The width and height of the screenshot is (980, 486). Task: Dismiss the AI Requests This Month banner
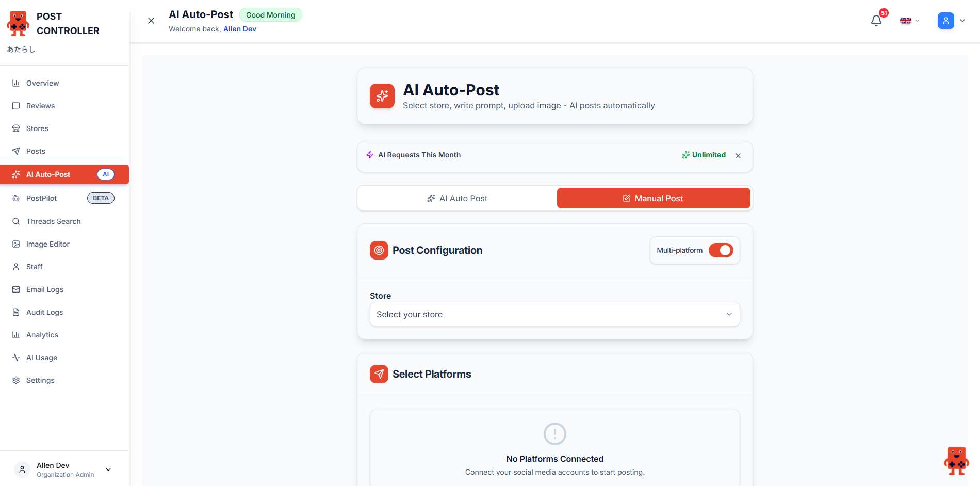tap(738, 156)
